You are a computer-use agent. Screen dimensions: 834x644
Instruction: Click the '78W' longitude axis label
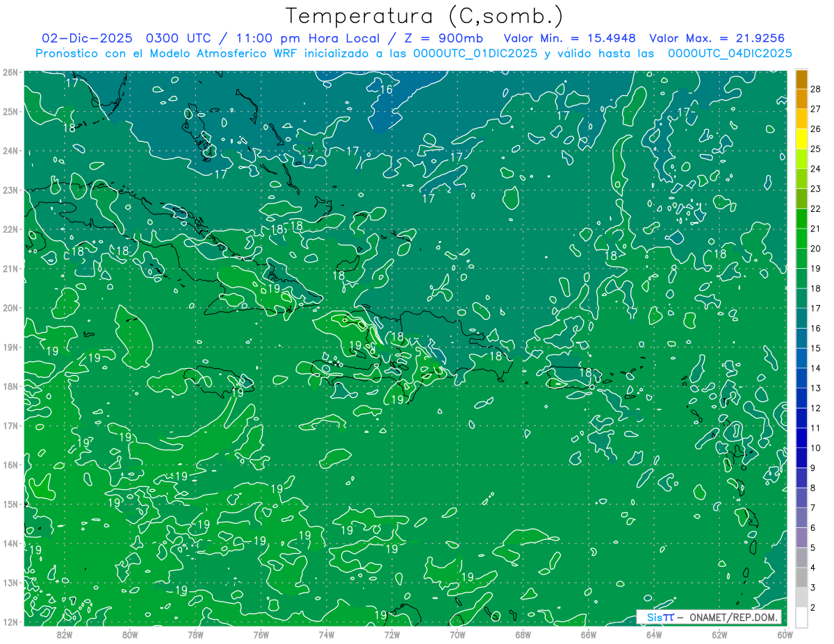click(195, 634)
